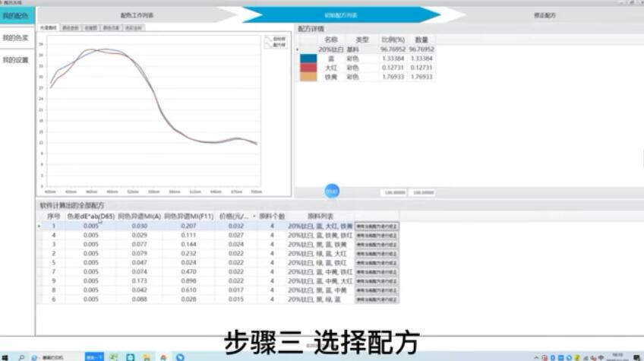Open the 我的设置 sidebar section
644x361 pixels.
pyautogui.click(x=16, y=60)
